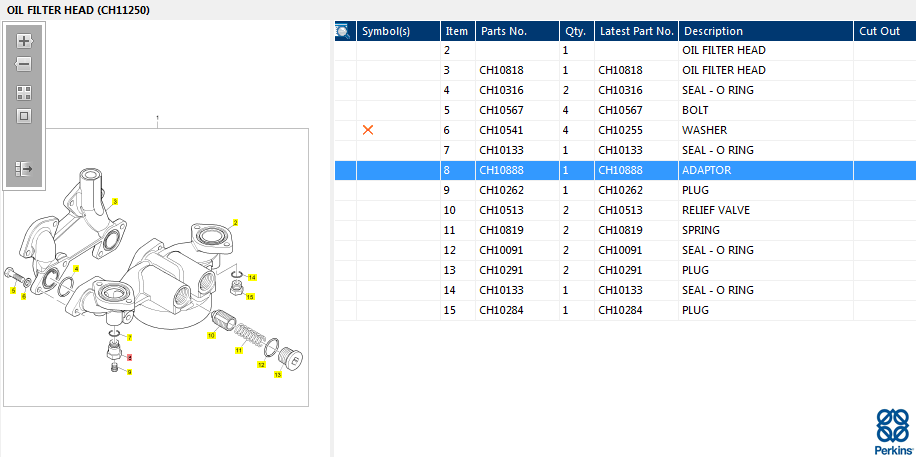Select parts number CH10541
The image size is (916, 457).
[x=501, y=130]
